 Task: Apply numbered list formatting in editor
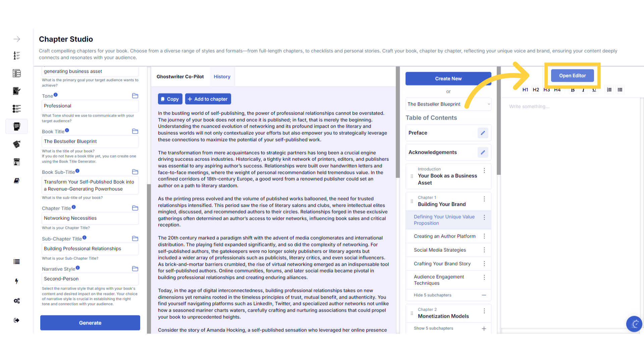(609, 90)
